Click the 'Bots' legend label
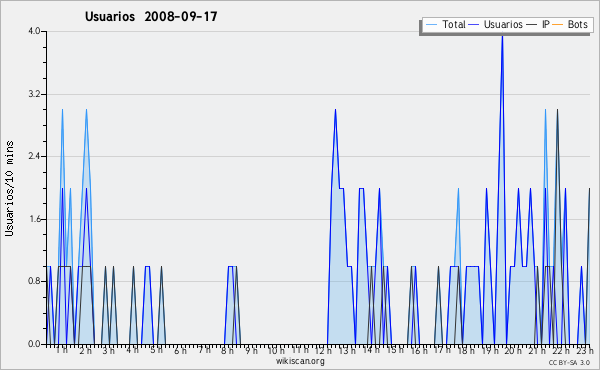This screenshot has height=370, width=600. (x=577, y=24)
